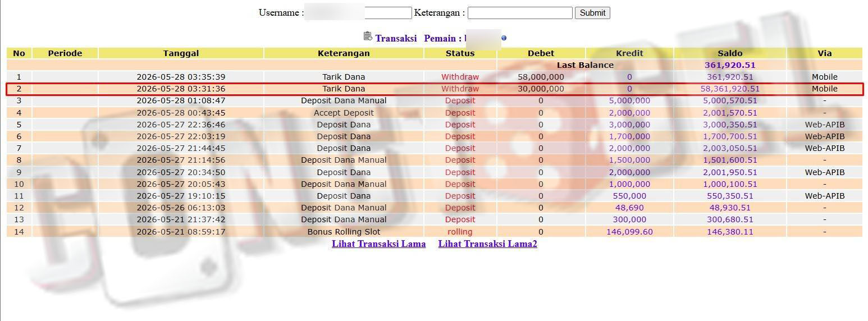Click the Bonus Rolling Slot entry
This screenshot has height=321, width=868.
344,232
